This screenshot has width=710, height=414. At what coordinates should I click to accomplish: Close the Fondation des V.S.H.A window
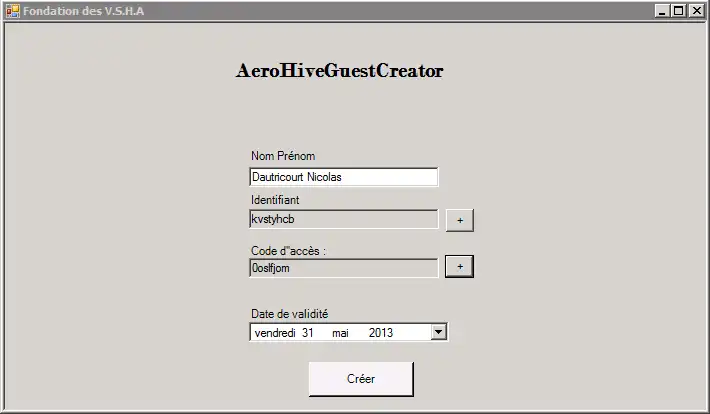click(x=696, y=11)
